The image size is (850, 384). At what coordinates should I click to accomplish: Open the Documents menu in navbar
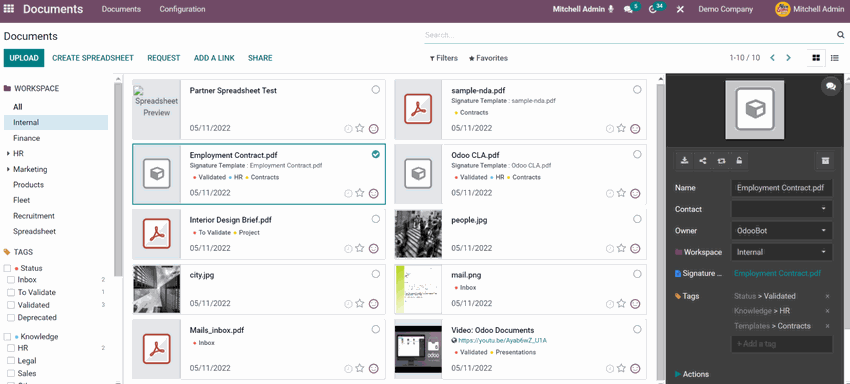pyautogui.click(x=121, y=9)
